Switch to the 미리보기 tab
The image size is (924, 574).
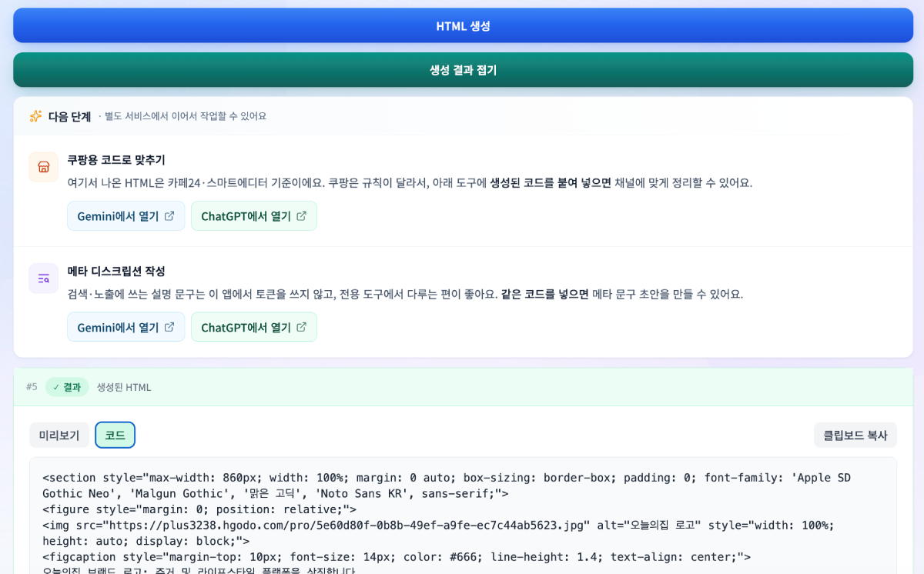pyautogui.click(x=59, y=436)
